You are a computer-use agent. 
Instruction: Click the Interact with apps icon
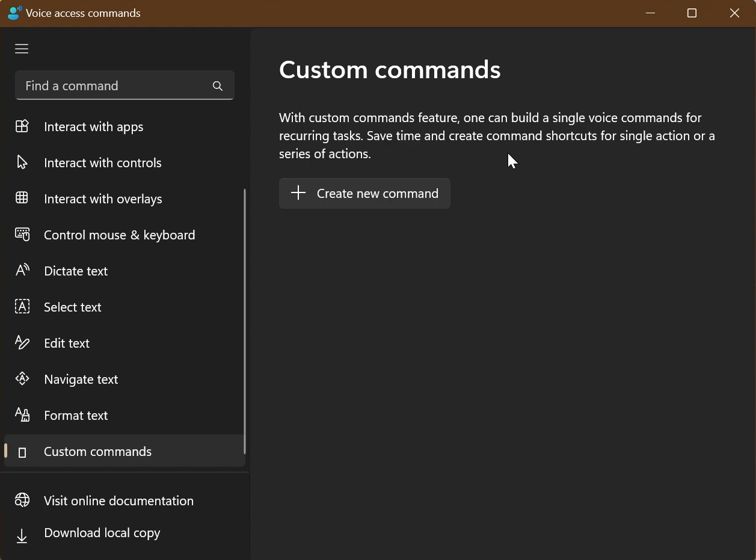[x=22, y=126]
